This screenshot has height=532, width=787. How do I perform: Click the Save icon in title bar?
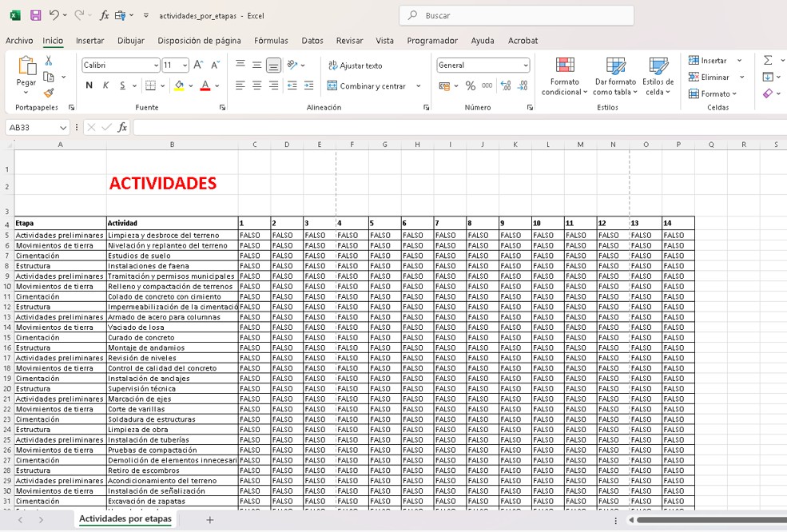coord(35,15)
